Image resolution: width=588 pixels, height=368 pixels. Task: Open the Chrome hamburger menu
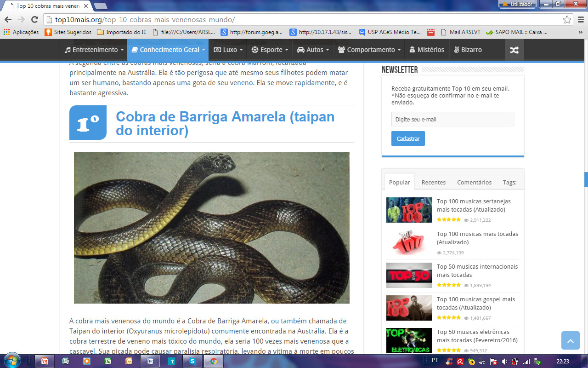click(x=580, y=20)
